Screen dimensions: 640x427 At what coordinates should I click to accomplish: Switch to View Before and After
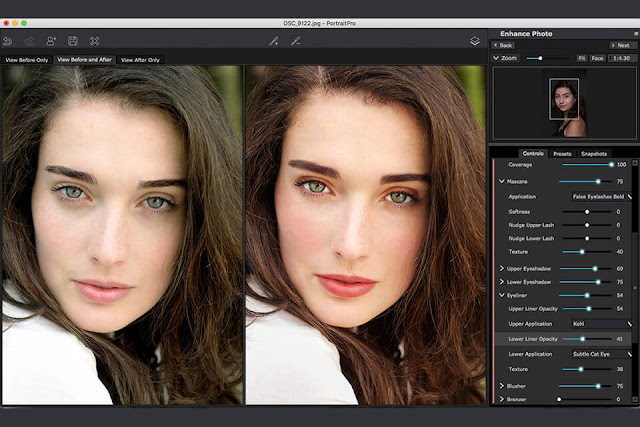pyautogui.click(x=84, y=60)
